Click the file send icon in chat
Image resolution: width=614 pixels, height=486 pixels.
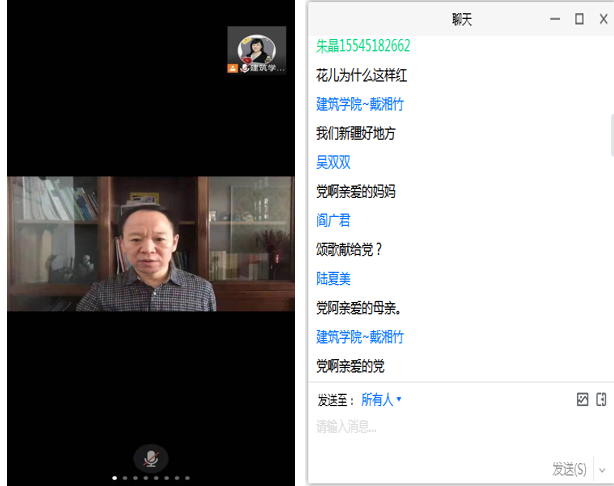click(601, 399)
